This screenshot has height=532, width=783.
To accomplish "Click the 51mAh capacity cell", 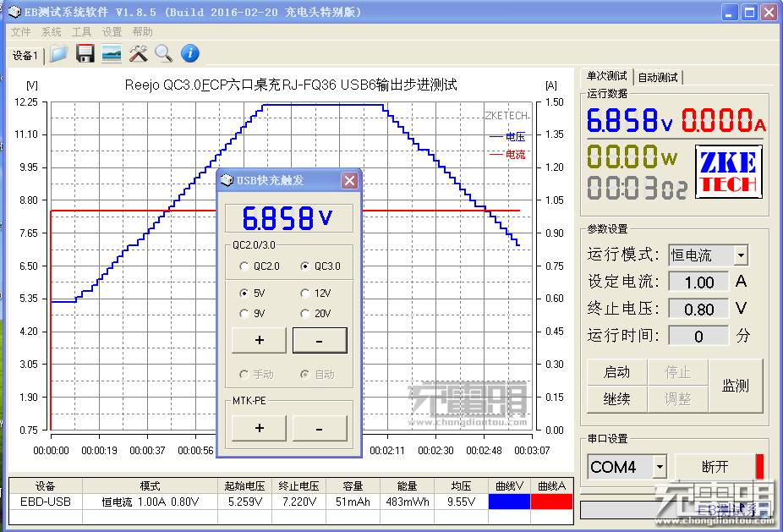I will [x=353, y=502].
